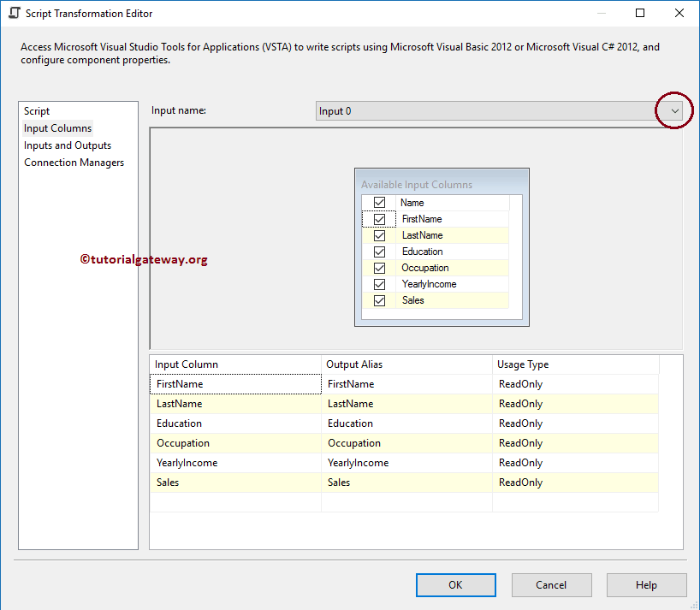Uncheck the Name input column
The image size is (700, 610).
[x=379, y=202]
